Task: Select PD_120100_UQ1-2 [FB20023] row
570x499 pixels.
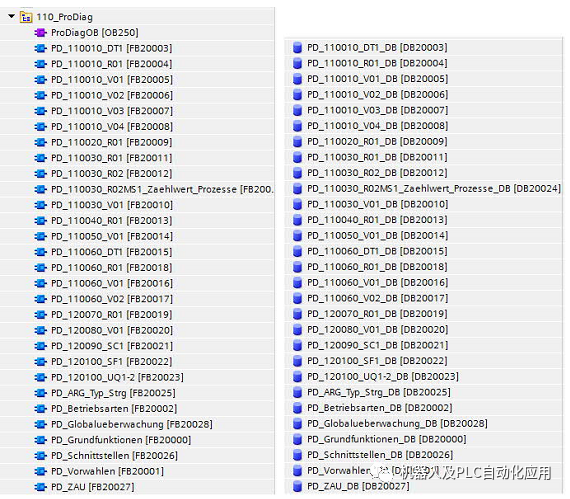Action: [117, 377]
